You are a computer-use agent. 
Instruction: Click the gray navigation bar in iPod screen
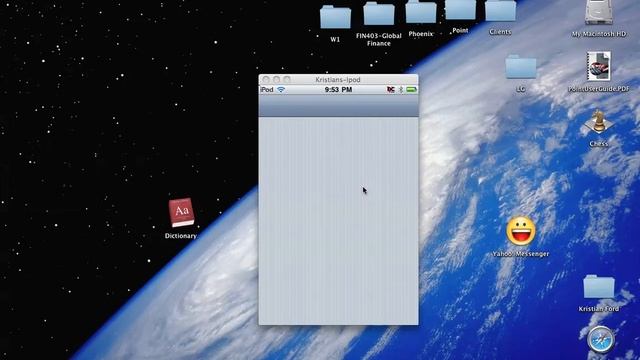tap(338, 106)
